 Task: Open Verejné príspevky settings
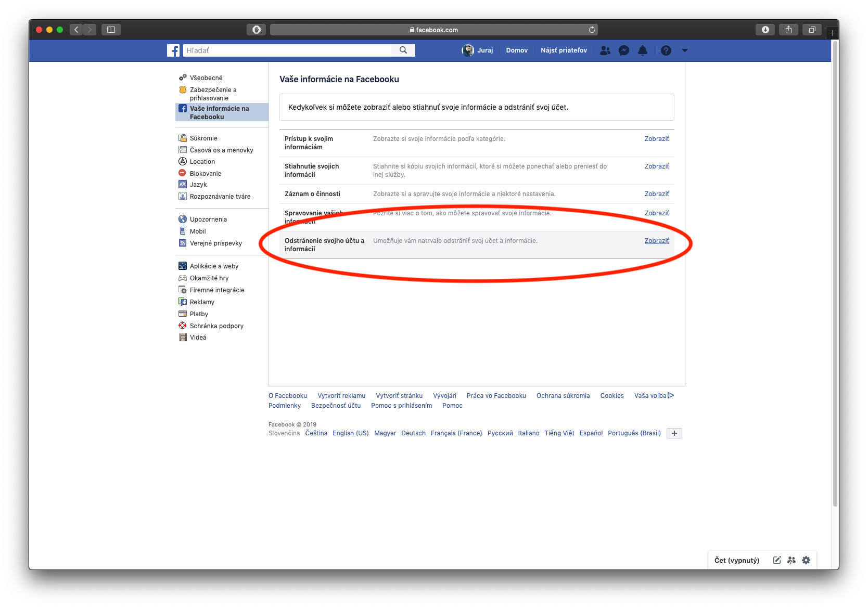215,243
